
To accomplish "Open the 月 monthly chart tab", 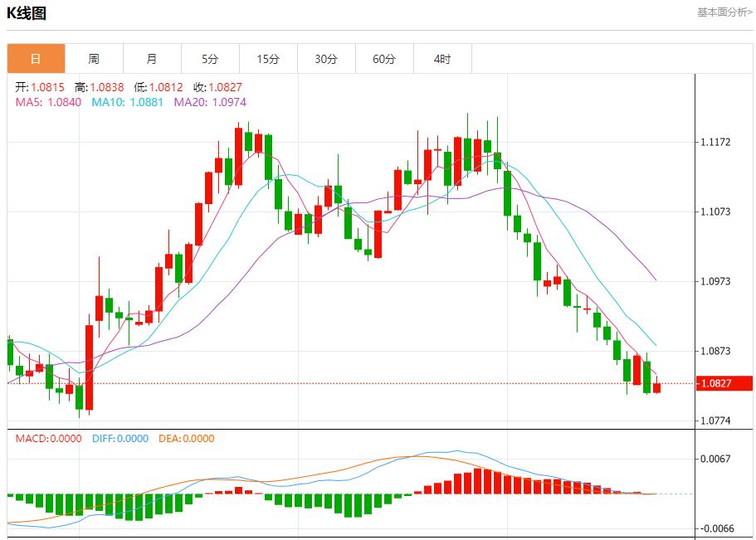I will 152,59.
